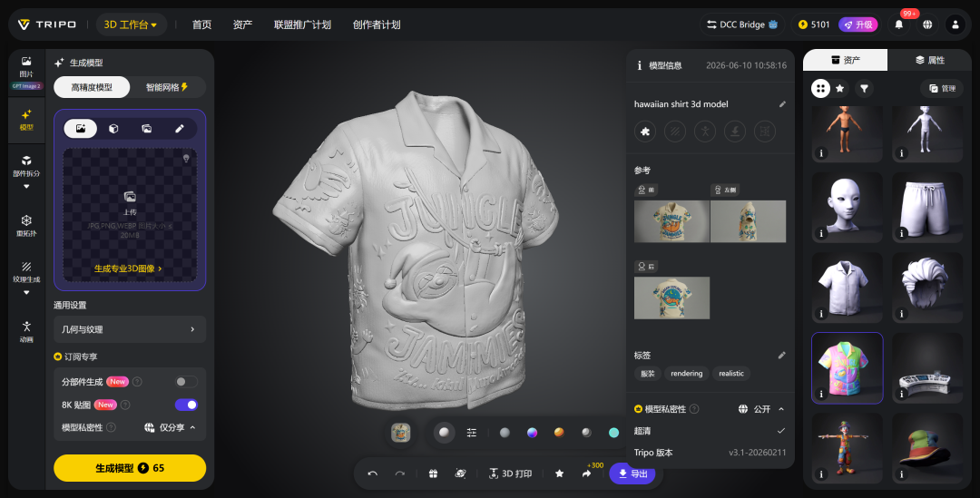Expand 部件拆分 sidebar chevron
Image resolution: width=980 pixels, height=498 pixels.
coord(26,186)
